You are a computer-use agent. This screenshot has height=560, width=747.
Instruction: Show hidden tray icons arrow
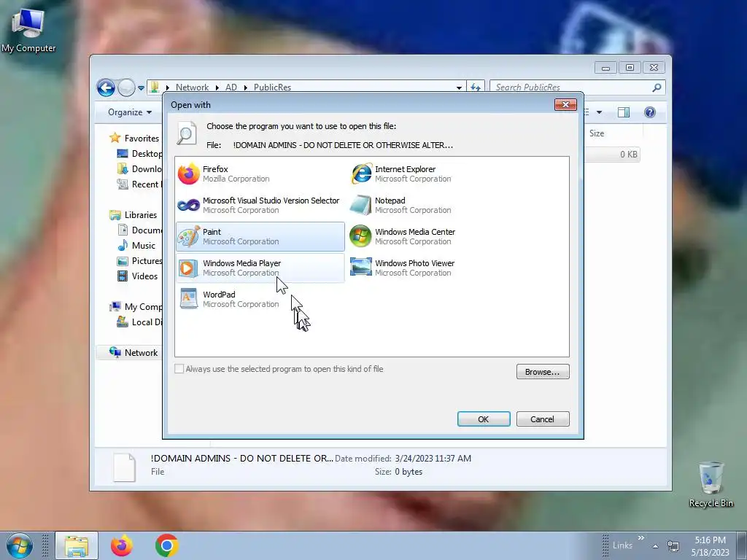tap(656, 546)
